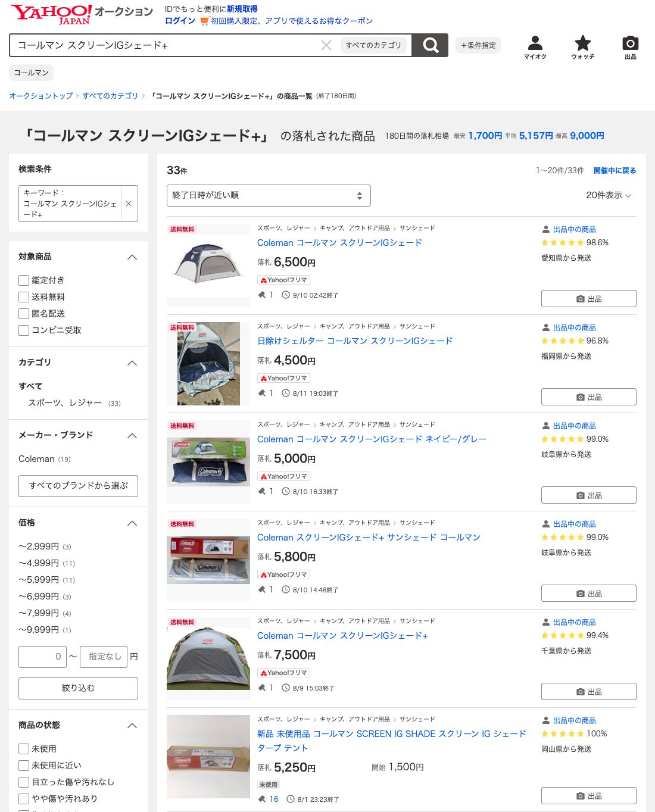Screen dimensions: 655x812
Task: Click the 指定なし maximum price field
Action: pos(104,657)
